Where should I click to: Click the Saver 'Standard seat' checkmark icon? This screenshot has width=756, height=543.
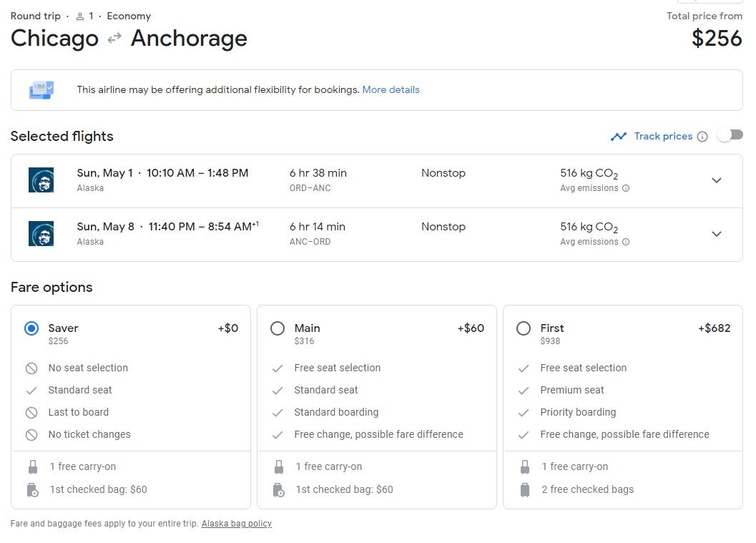pos(31,391)
